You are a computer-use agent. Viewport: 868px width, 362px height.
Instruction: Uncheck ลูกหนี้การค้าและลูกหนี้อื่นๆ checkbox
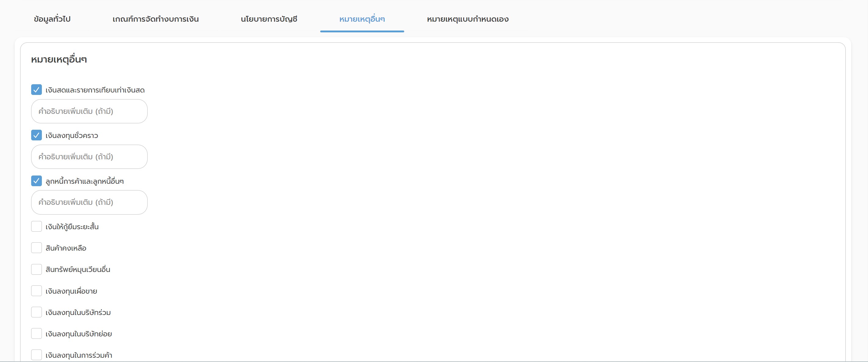click(x=36, y=181)
